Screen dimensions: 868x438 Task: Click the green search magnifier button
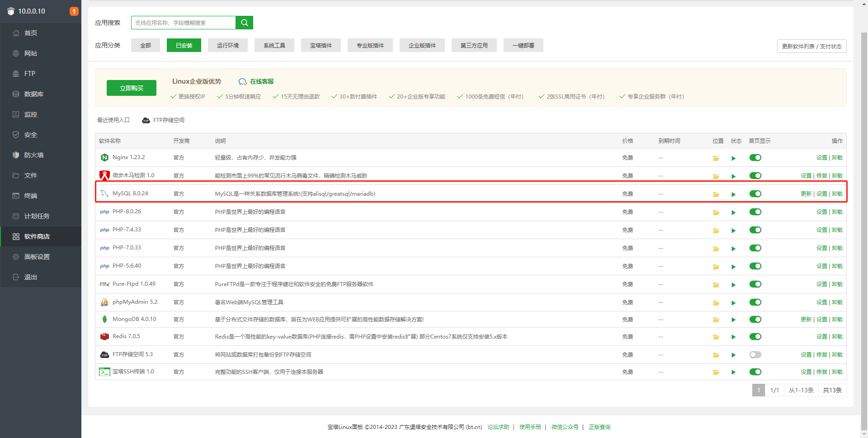pyautogui.click(x=244, y=23)
